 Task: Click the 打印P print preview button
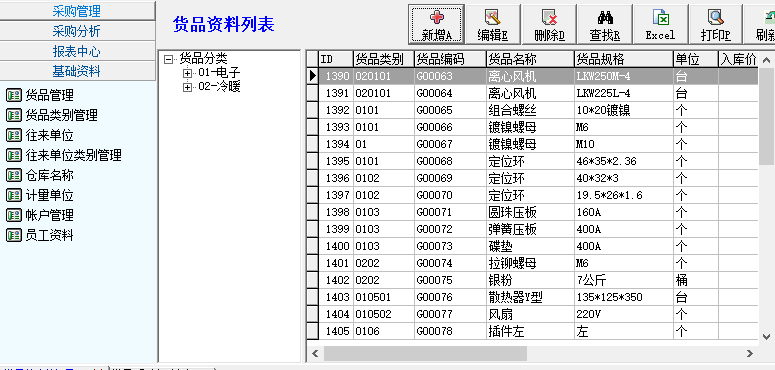(716, 24)
